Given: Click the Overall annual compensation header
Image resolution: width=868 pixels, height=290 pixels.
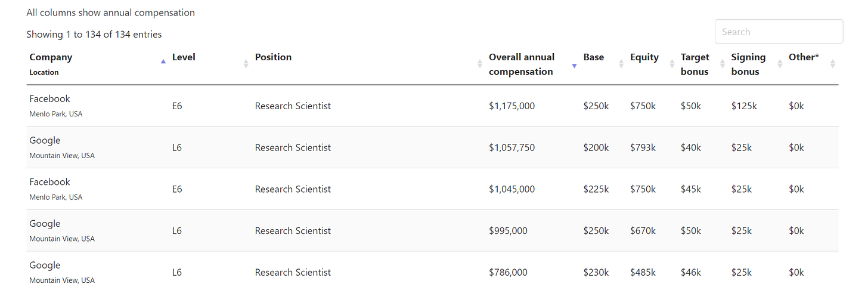Looking at the screenshot, I should (x=522, y=64).
